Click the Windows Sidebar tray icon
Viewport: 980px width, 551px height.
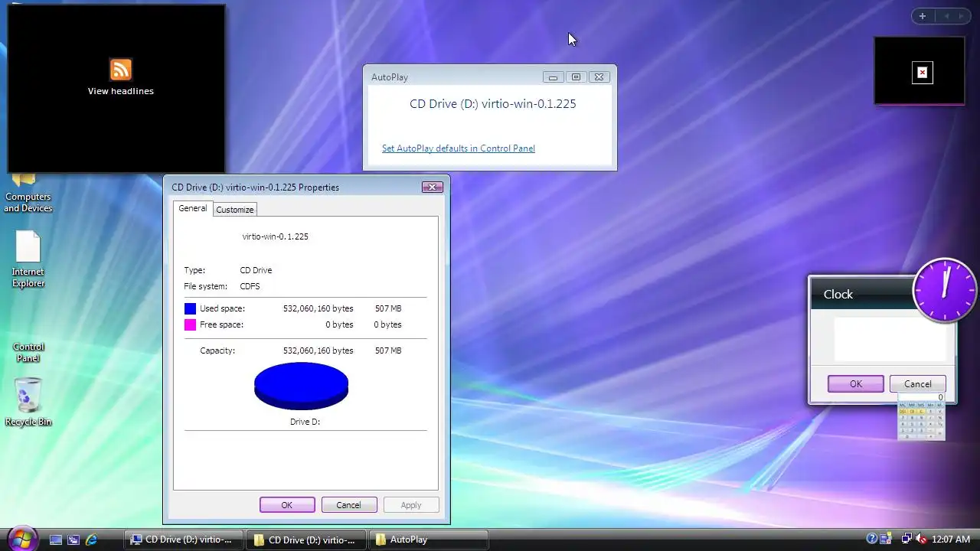tap(886, 539)
